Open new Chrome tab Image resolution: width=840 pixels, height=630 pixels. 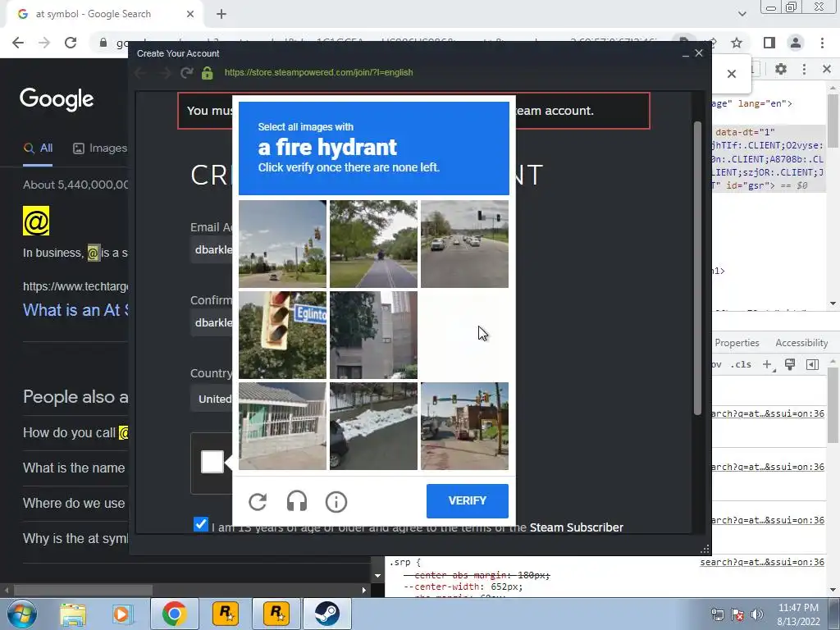pos(221,15)
